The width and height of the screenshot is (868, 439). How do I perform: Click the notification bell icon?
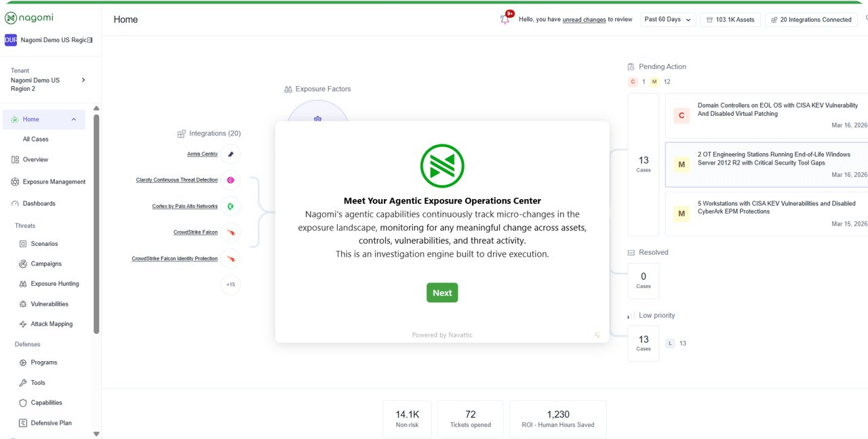(505, 20)
